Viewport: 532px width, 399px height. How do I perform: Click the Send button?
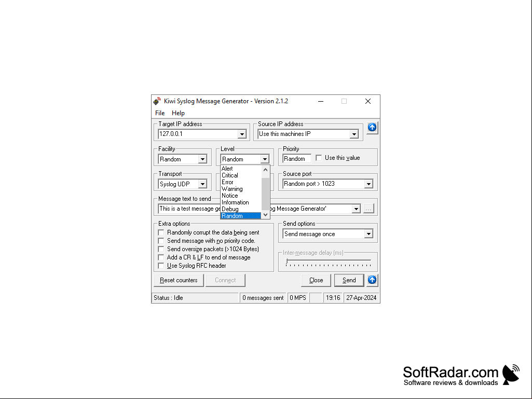point(349,280)
